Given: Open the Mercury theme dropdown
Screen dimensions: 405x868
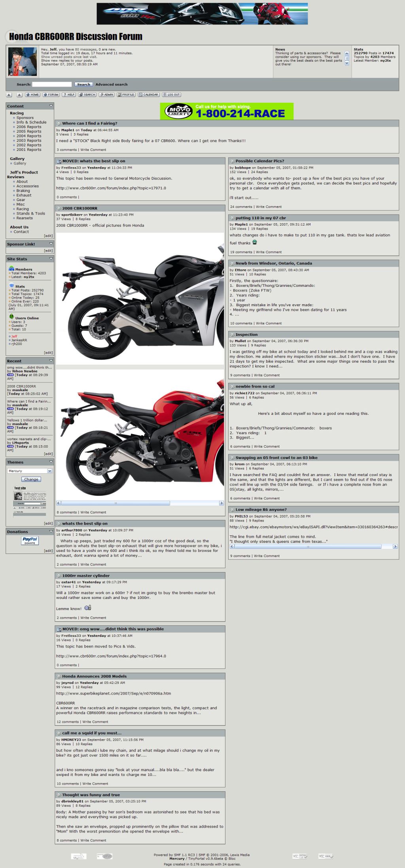Looking at the screenshot, I should pos(30,471).
